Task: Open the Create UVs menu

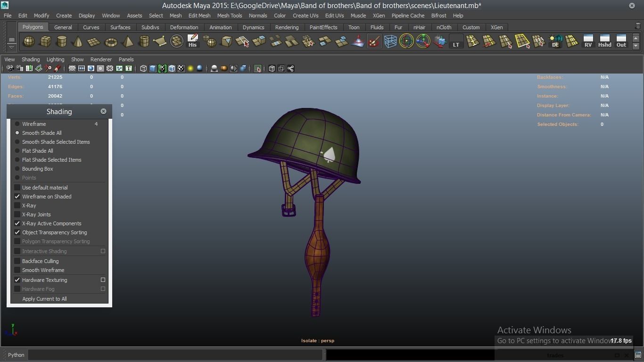Action: tap(305, 16)
